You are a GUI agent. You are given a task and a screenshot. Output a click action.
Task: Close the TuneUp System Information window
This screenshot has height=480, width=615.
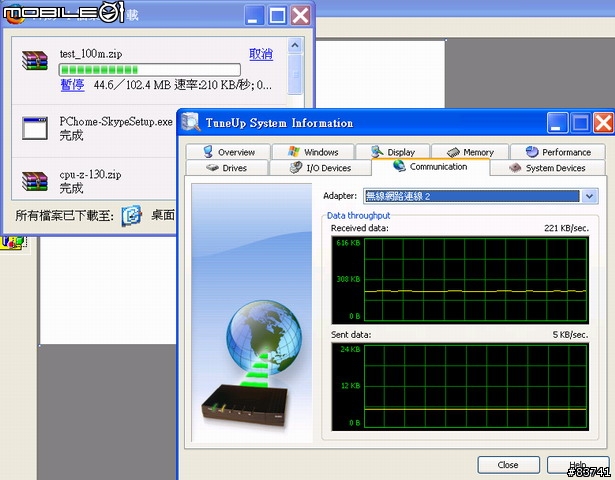pos(603,123)
